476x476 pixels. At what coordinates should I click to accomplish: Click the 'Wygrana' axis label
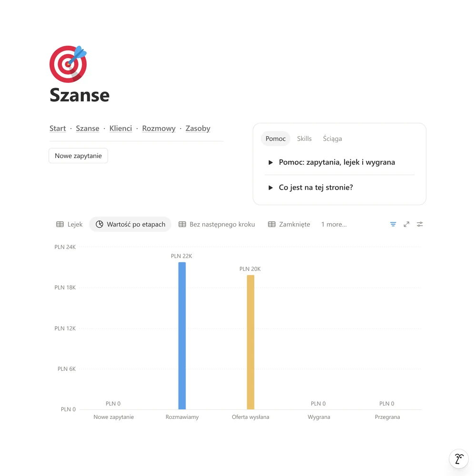(319, 417)
